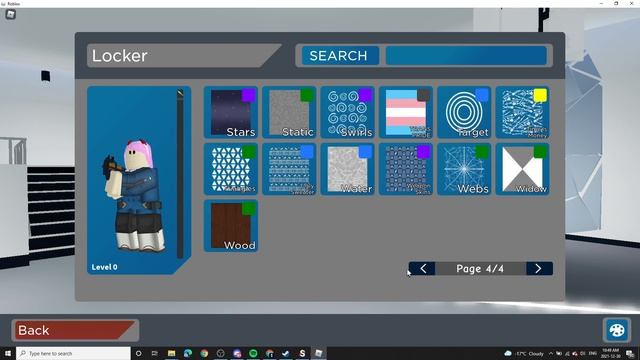Show hidden system tray icons
This screenshot has width=640, height=360.
coord(551,353)
